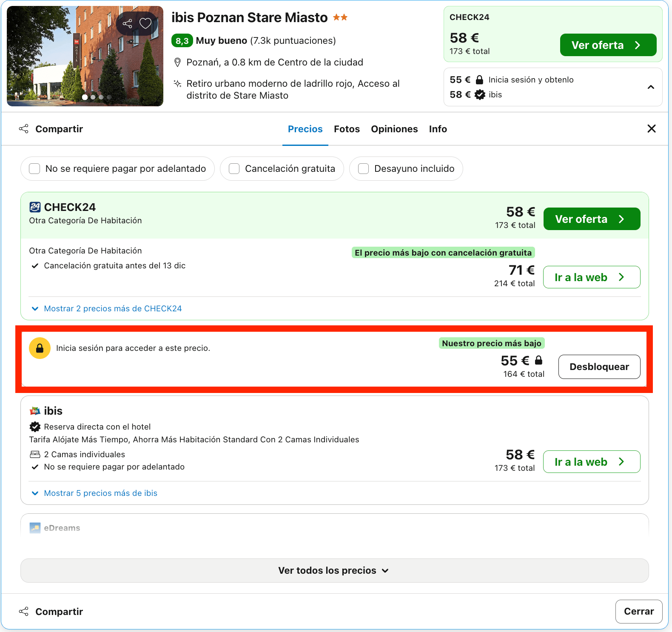Click the 164 € total price text
672x632 pixels.
tap(524, 374)
